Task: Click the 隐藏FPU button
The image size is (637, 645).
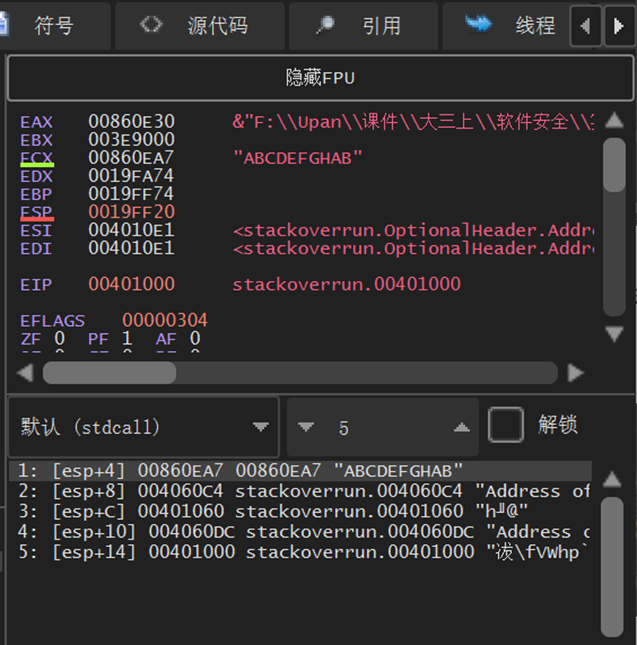Action: click(x=320, y=78)
